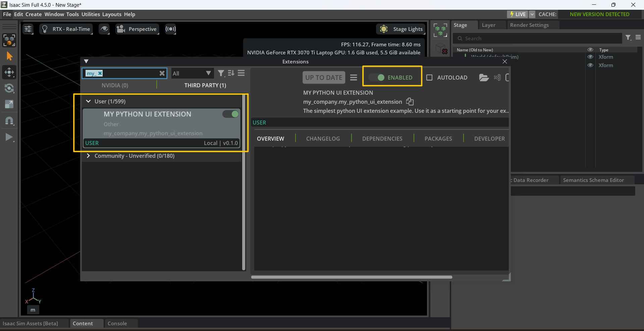This screenshot has width=644, height=331.
Task: Copy extension ID next to my_company.my_python_ui_extension
Action: click(410, 102)
